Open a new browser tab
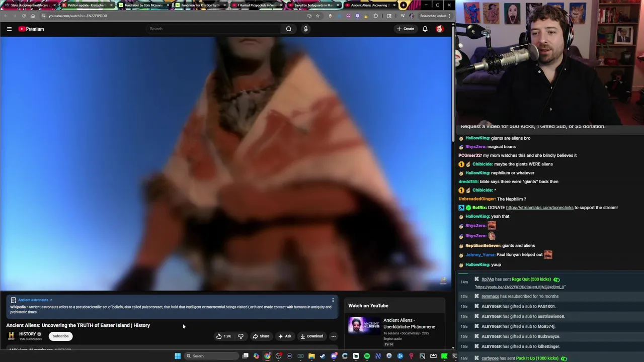This screenshot has height=362, width=644. (x=403, y=5)
